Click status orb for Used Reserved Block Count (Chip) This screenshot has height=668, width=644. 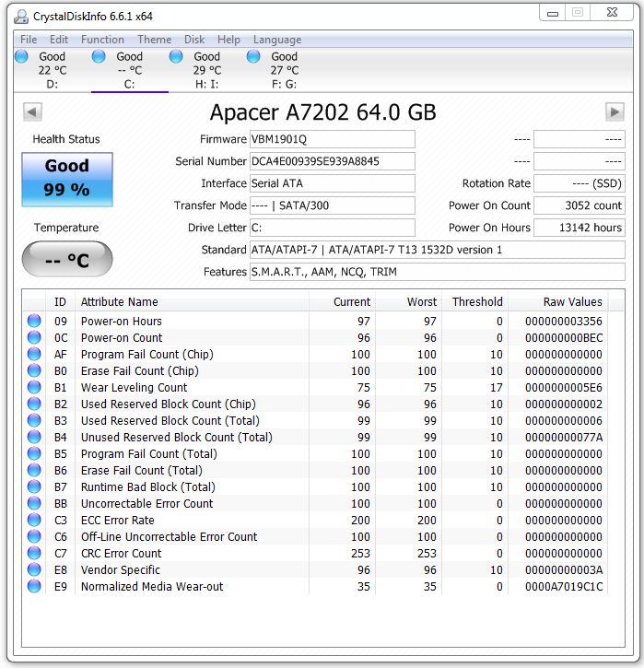point(34,404)
